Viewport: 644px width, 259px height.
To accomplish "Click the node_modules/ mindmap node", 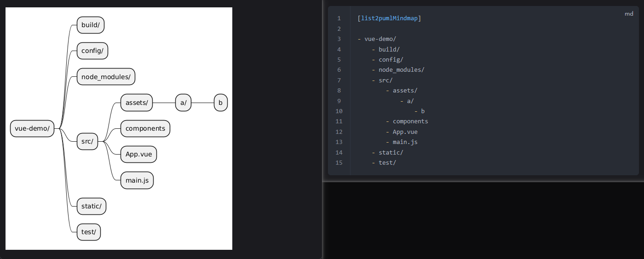I will 106,77.
